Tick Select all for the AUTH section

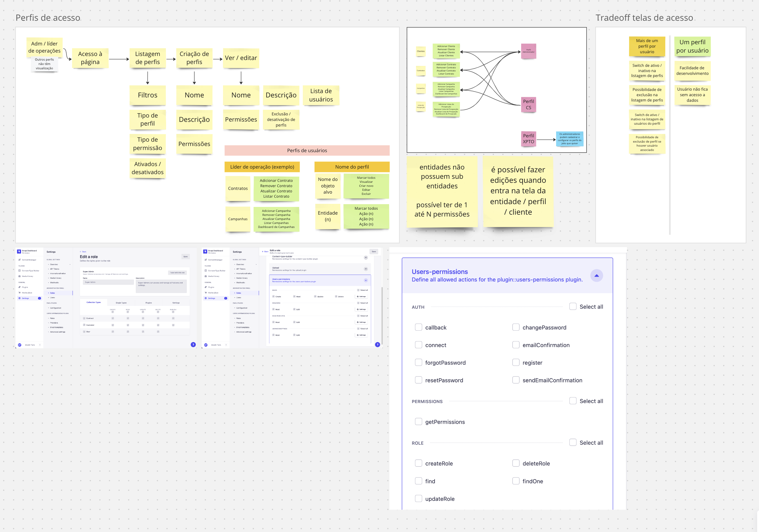pos(572,307)
